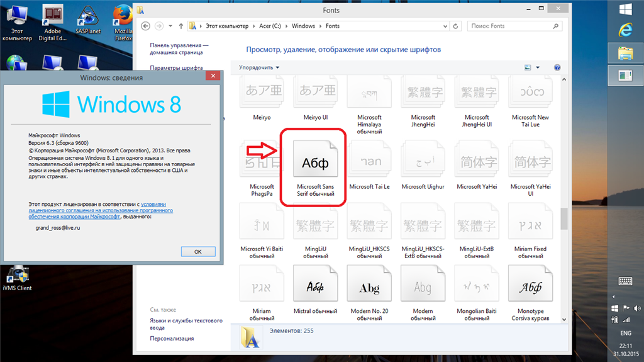The image size is (644, 362).
Task: Select the Microsoft Tai Le font
Action: (369, 159)
